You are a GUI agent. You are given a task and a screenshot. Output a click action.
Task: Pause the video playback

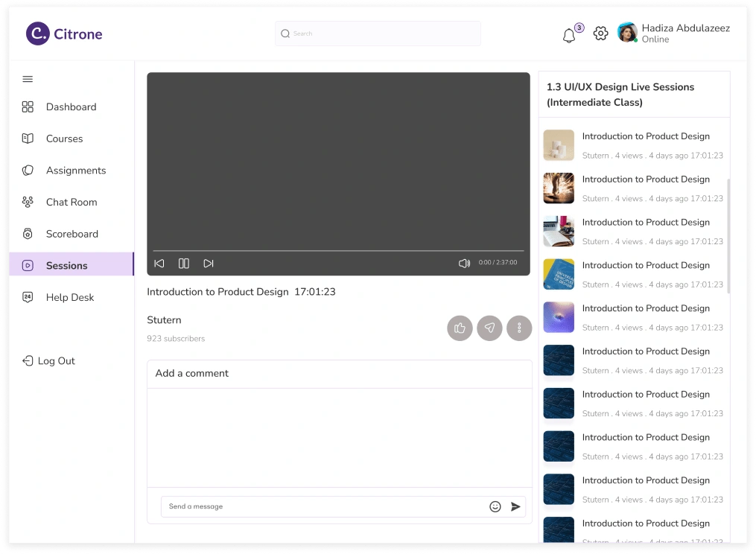pos(184,264)
